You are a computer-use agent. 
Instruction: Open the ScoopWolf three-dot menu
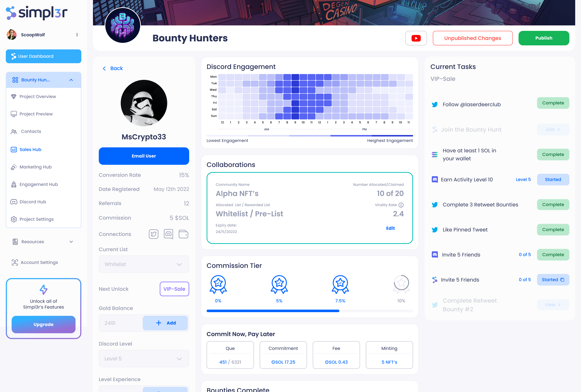[x=77, y=35]
